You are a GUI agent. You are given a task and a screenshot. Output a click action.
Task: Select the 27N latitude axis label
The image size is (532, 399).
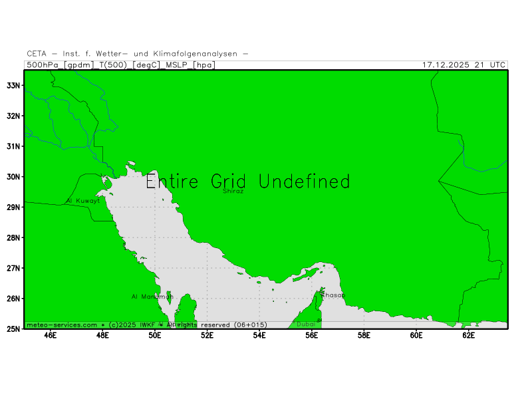[13, 268]
